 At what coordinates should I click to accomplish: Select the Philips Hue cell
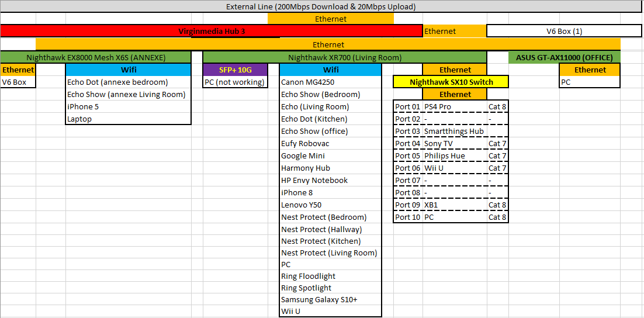tap(455, 155)
